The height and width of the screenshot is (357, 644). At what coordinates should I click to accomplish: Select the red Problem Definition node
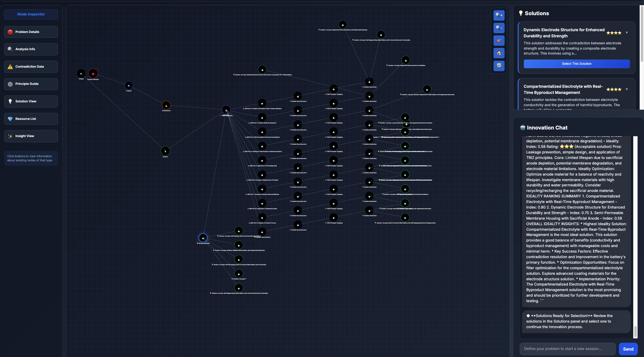(x=93, y=73)
